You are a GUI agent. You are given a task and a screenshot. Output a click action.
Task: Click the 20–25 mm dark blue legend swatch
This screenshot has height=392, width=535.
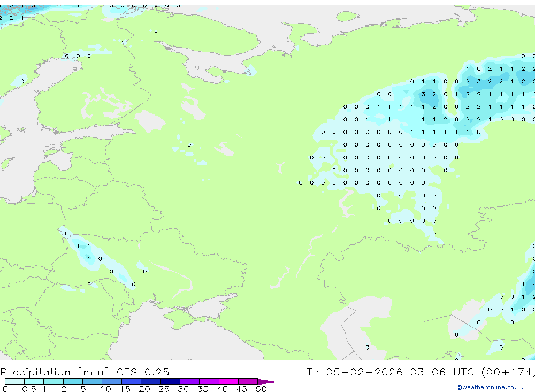(x=151, y=381)
